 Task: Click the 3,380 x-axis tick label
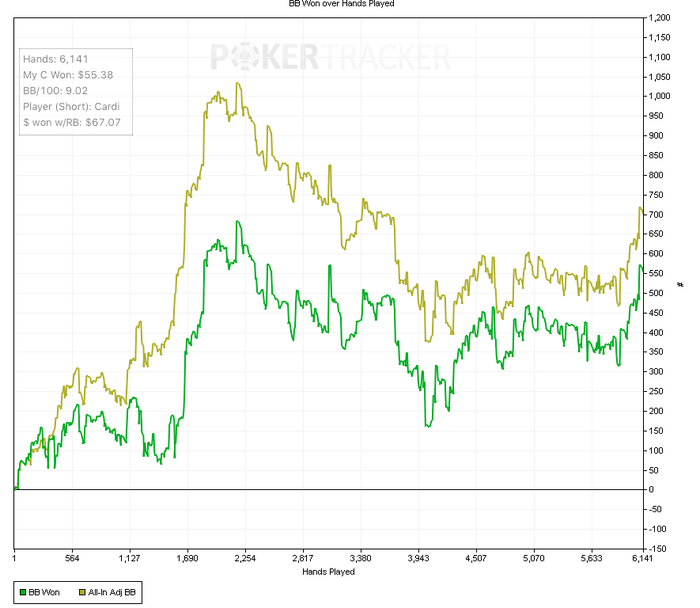361,558
